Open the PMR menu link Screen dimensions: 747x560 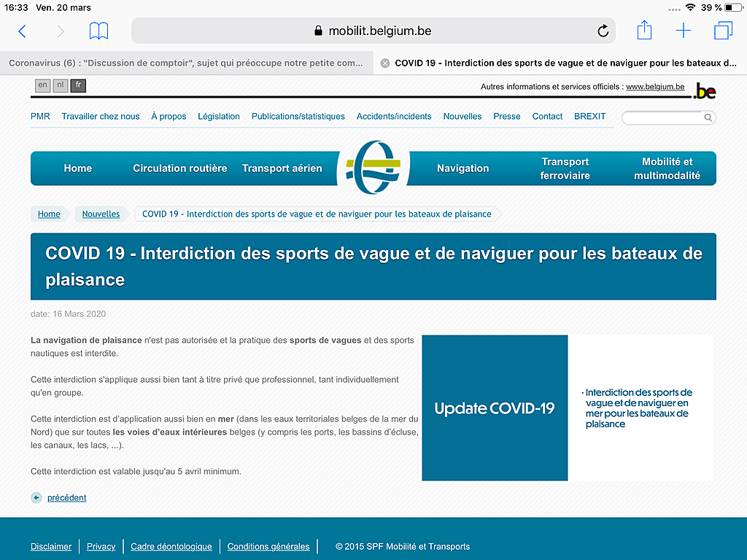(40, 116)
